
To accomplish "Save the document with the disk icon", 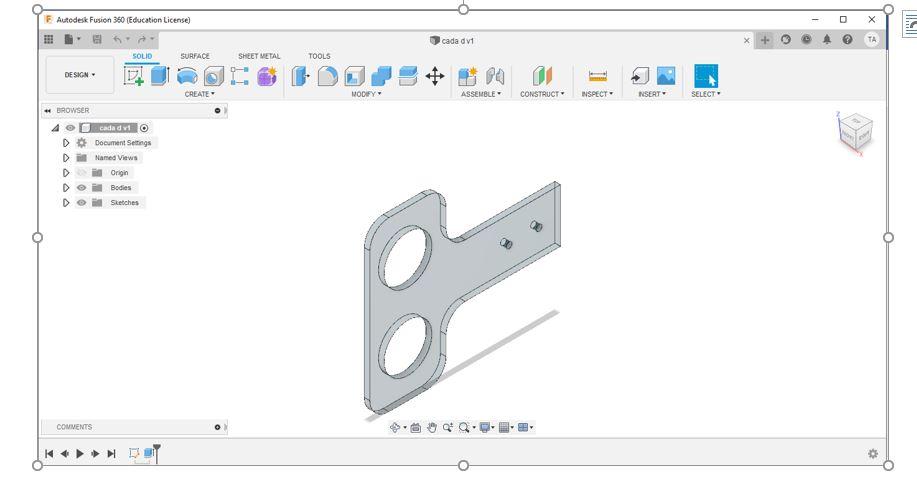I will 97,40.
